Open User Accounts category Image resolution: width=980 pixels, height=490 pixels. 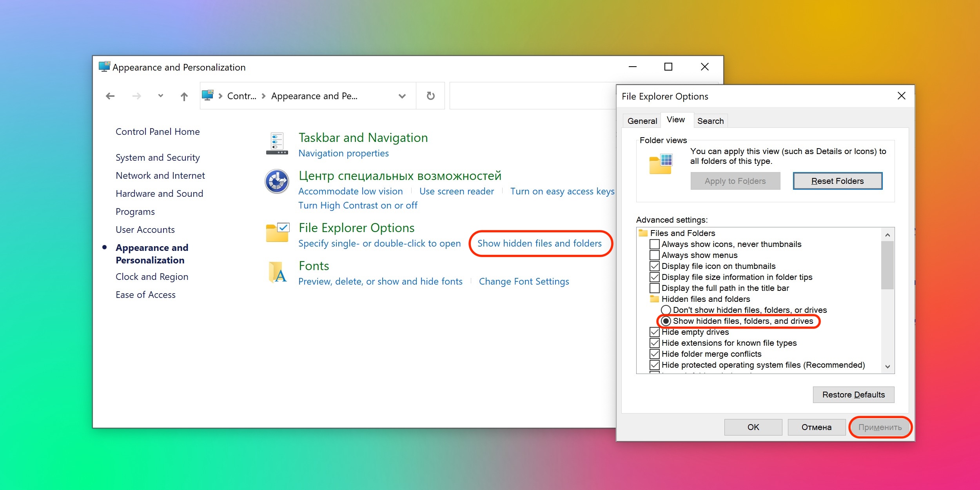[x=145, y=230]
